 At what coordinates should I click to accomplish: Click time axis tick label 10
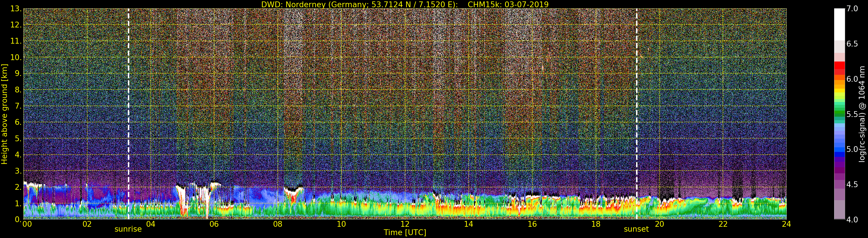(341, 224)
